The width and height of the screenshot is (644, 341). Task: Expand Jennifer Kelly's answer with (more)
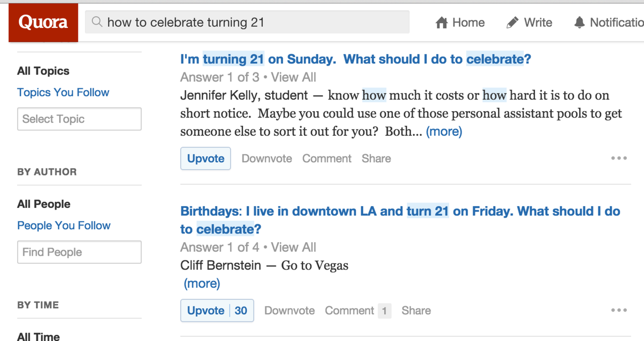click(444, 132)
